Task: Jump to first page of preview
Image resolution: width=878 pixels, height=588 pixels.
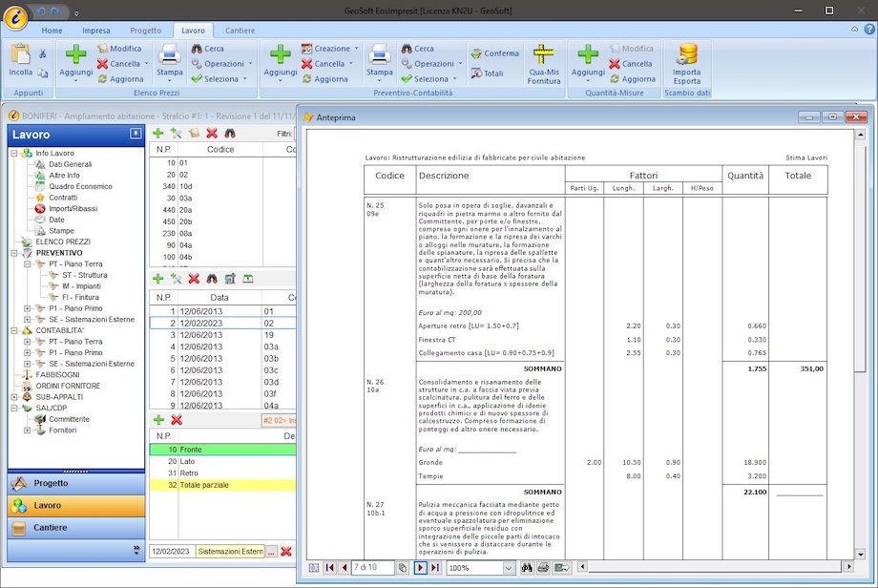Action: click(330, 568)
